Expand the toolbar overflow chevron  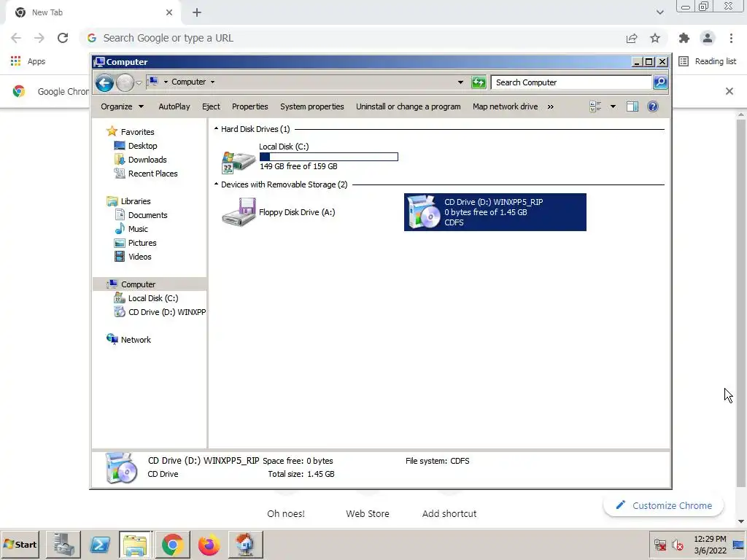coord(551,106)
